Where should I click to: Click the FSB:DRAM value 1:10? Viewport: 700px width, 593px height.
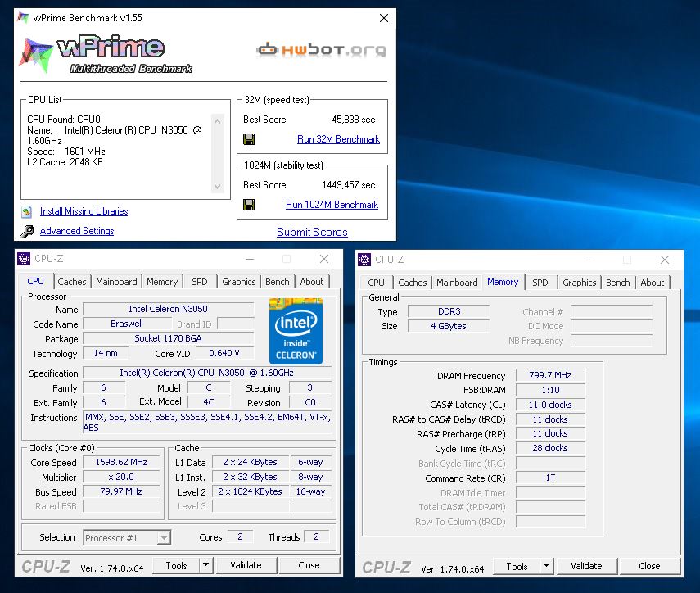pyautogui.click(x=550, y=390)
